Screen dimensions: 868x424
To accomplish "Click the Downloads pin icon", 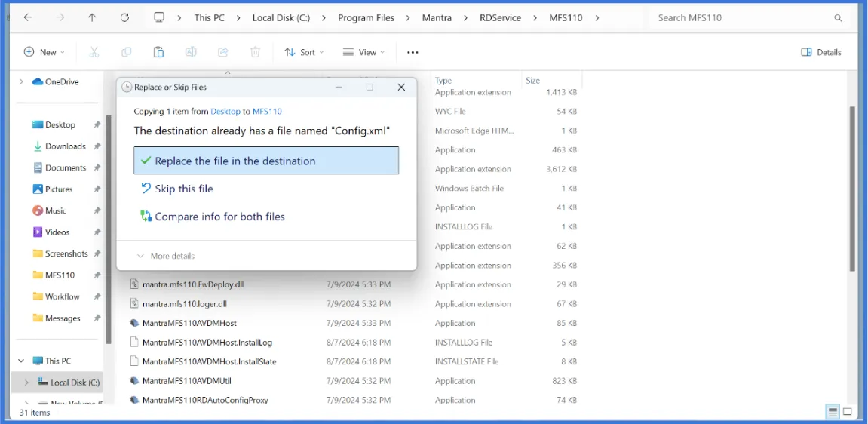I will pos(97,146).
